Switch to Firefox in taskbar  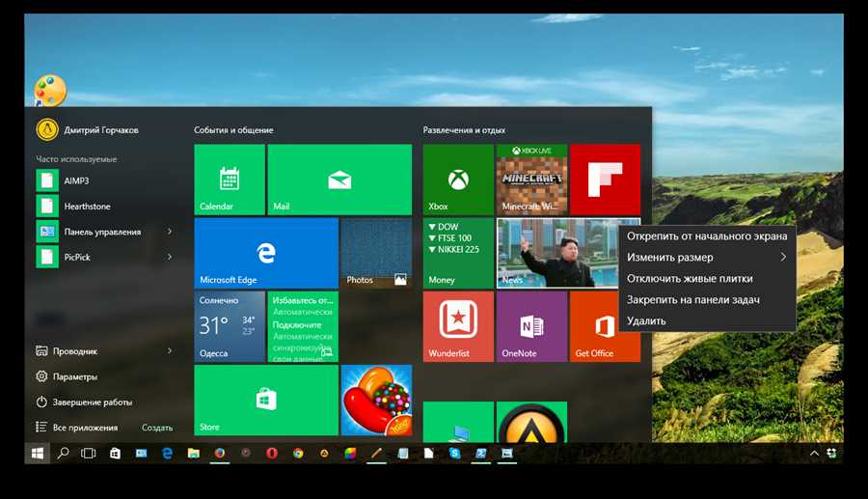coord(220,453)
